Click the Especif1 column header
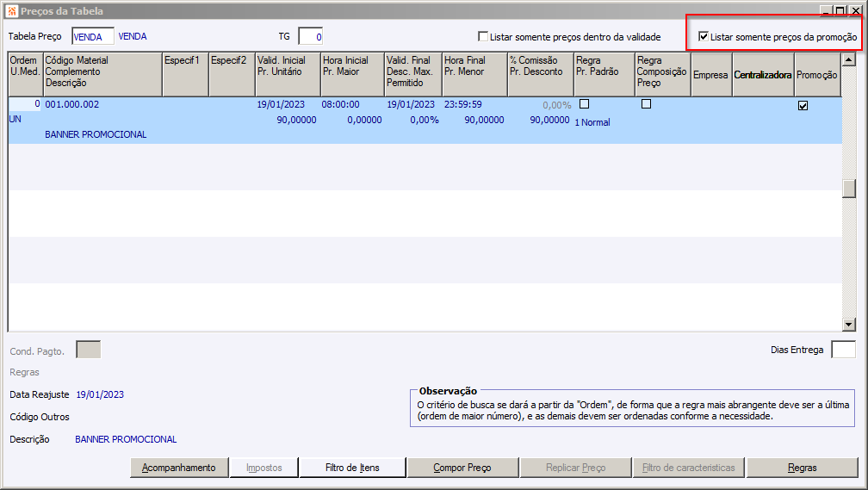The height and width of the screenshot is (490, 868). point(185,75)
